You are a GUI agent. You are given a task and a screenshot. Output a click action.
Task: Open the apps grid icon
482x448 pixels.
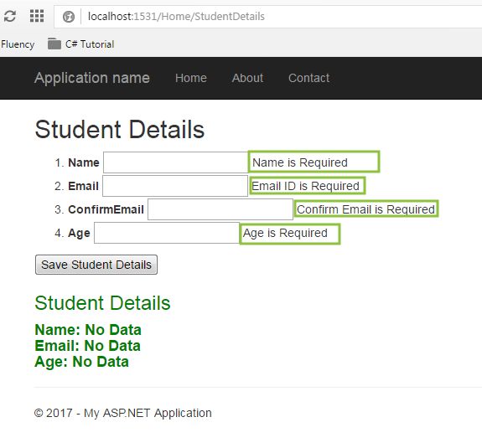point(37,16)
